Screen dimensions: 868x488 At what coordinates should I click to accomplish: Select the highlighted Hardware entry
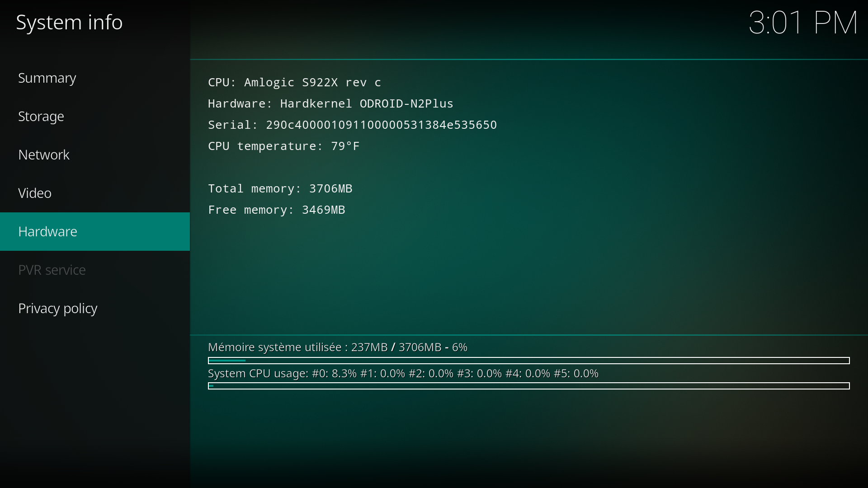pos(95,232)
